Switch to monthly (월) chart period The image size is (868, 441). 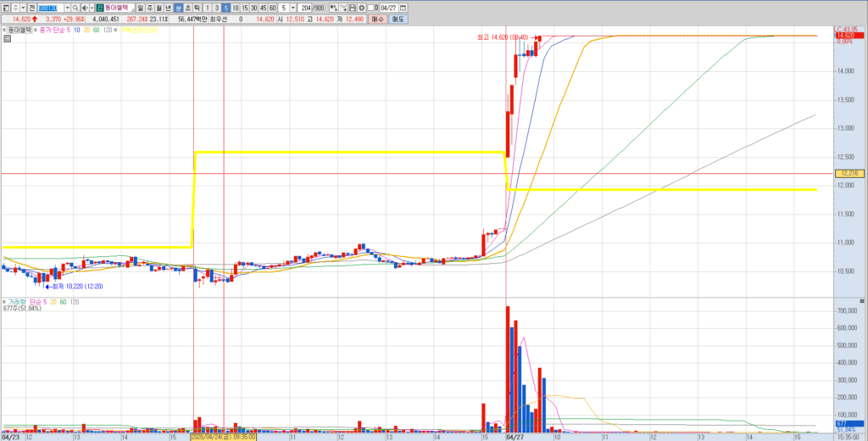(159, 8)
